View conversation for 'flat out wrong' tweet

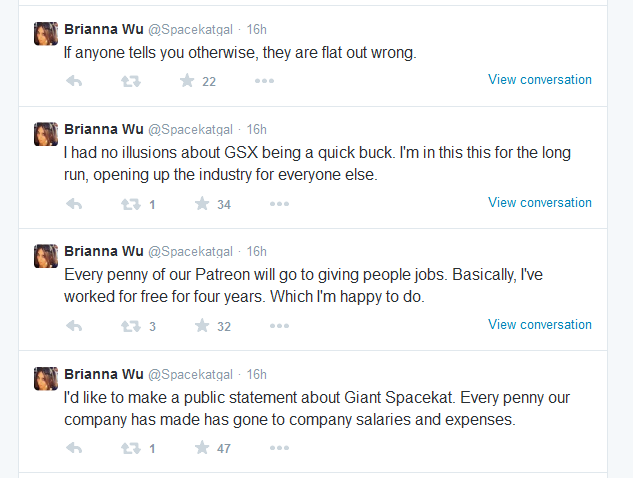tap(540, 80)
